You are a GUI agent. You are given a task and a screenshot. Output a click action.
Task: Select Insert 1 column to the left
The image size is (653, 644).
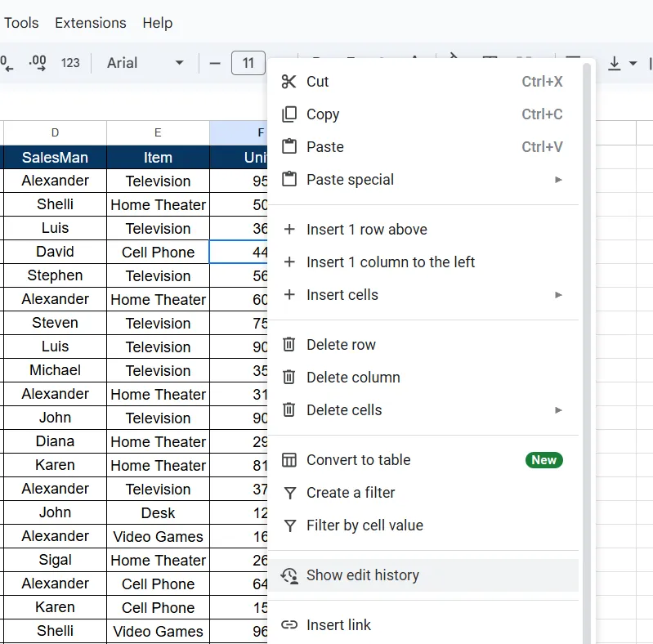[x=423, y=262]
